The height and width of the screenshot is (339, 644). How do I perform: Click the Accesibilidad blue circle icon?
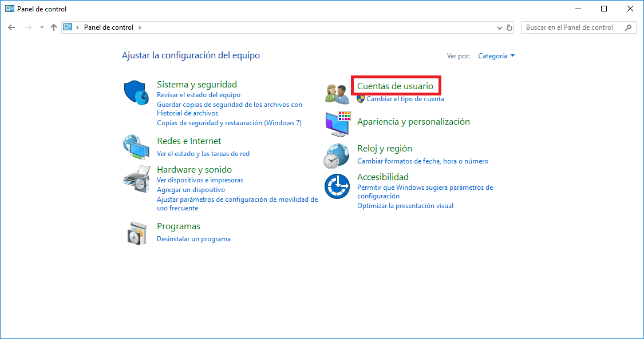tap(337, 186)
